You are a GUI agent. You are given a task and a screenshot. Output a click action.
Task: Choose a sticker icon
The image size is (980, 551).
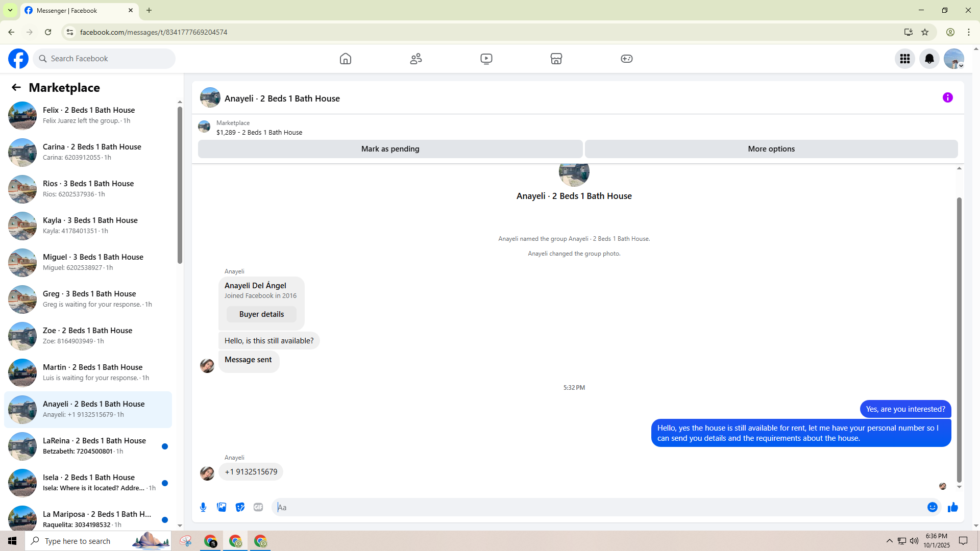pos(240,507)
